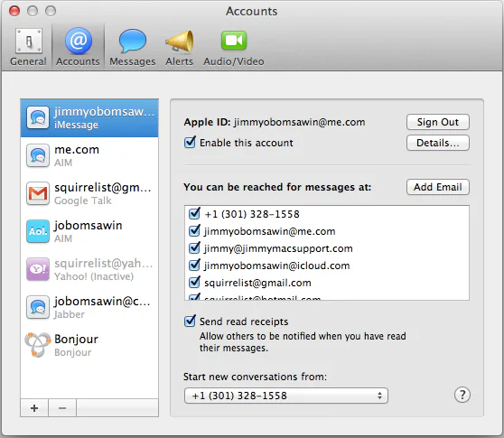Screen dimensions: 504x438
Task: Open the General preferences switch icon
Action: (x=29, y=41)
